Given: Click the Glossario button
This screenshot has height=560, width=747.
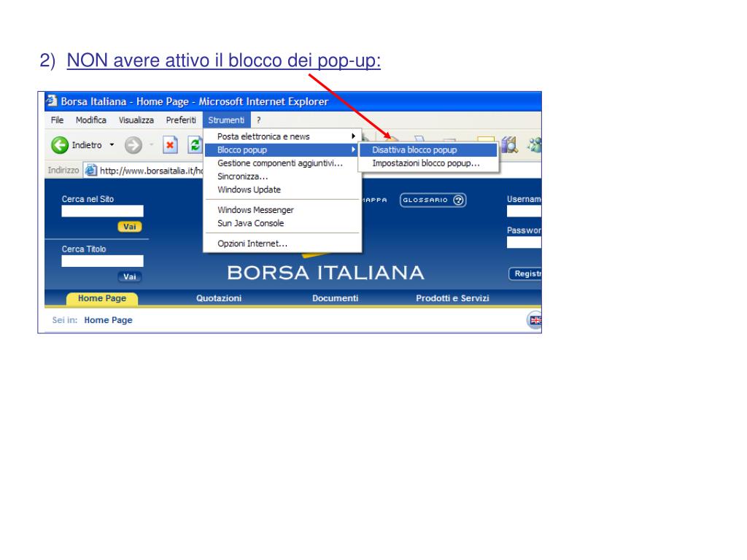Looking at the screenshot, I should (433, 200).
